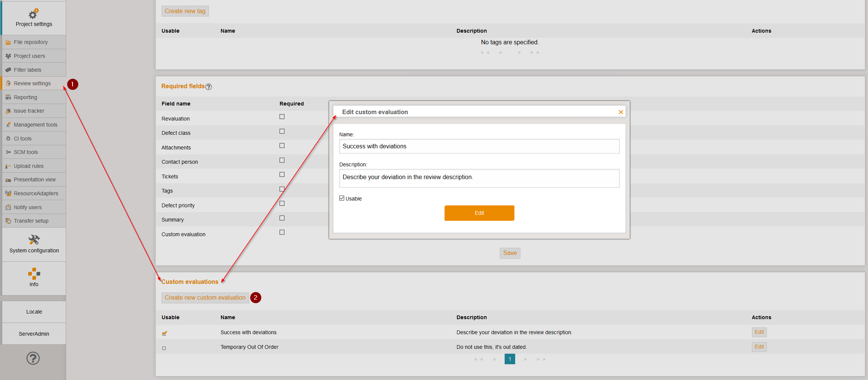Open ResourceAdapters via its signal icon
Screen dimensions: 868x380
pyautogui.click(x=8, y=193)
